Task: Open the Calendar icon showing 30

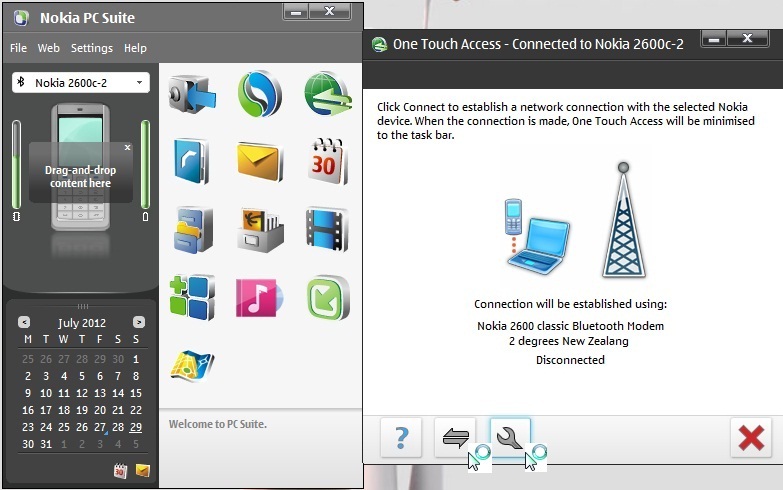Action: [327, 161]
